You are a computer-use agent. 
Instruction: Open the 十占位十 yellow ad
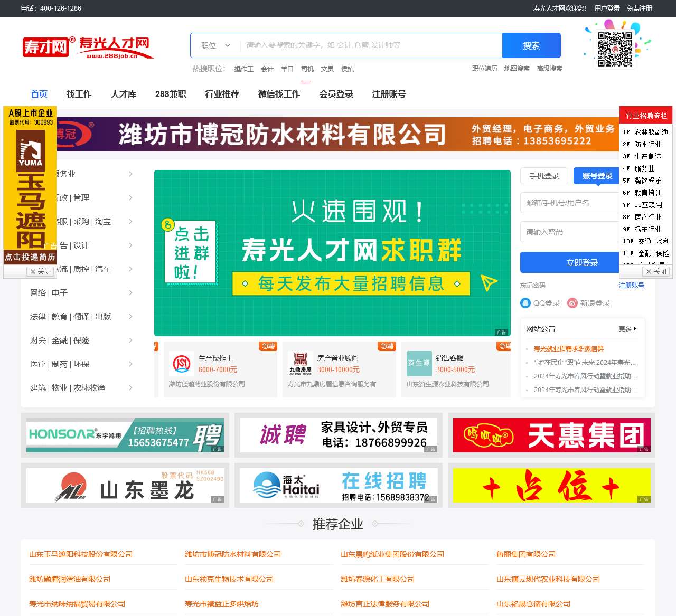(552, 486)
